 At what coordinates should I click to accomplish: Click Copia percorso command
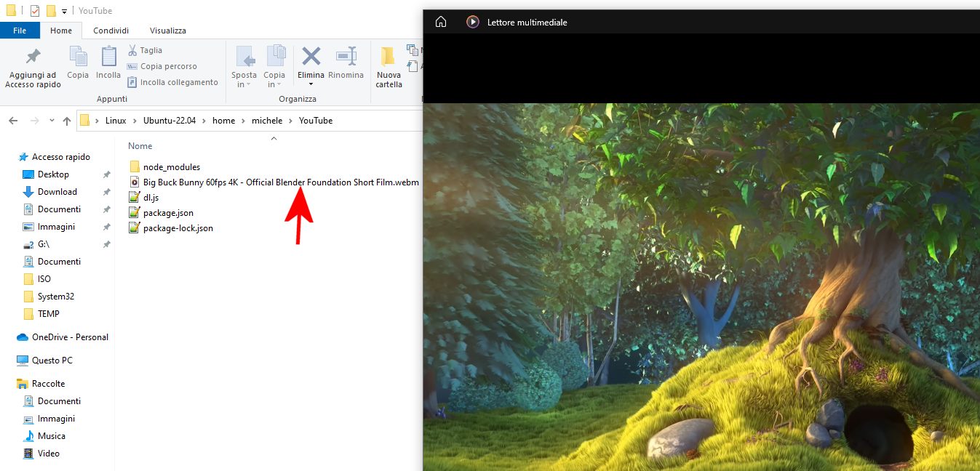pyautogui.click(x=162, y=66)
